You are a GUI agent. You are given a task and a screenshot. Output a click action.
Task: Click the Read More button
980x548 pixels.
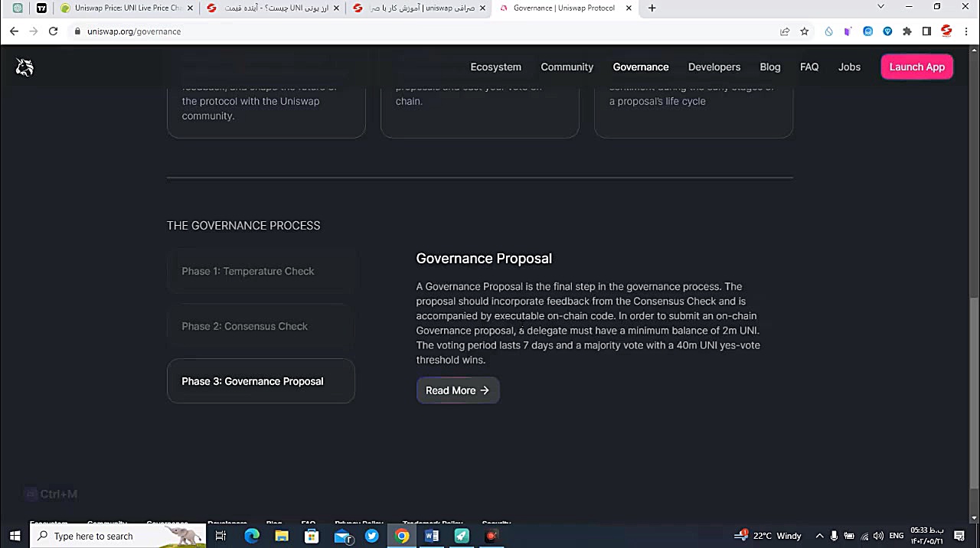[x=458, y=390]
